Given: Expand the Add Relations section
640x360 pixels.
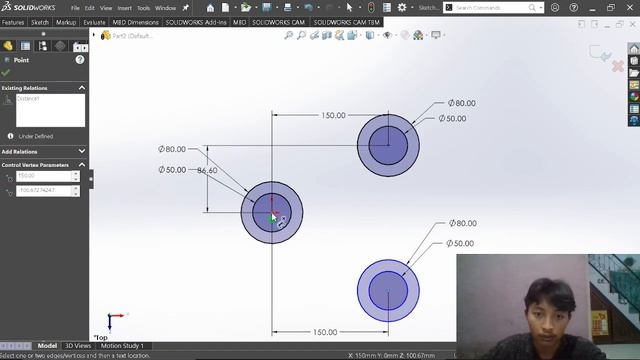Looking at the screenshot, I should [82, 151].
